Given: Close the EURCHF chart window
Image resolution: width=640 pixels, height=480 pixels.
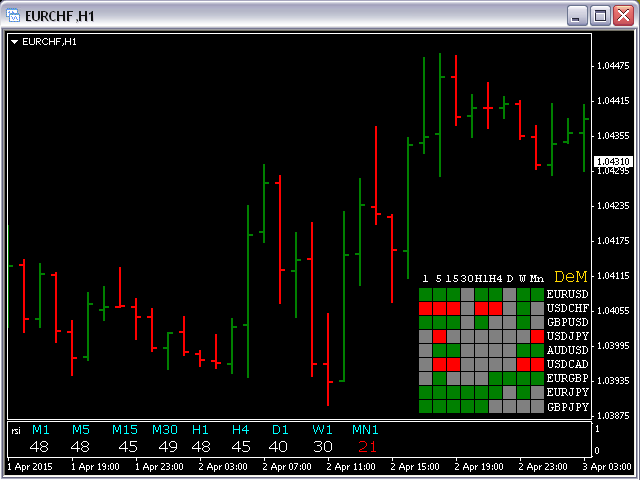Looking at the screenshot, I should click(623, 16).
